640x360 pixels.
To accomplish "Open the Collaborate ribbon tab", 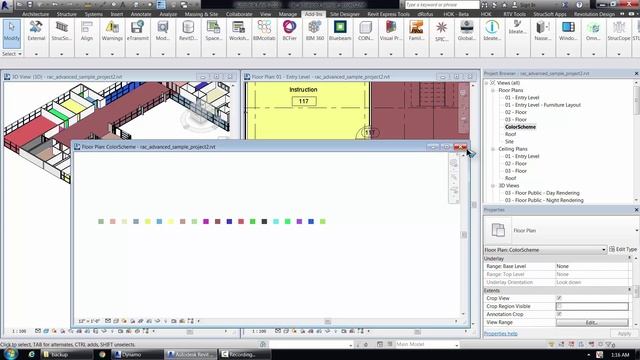I will point(239,14).
